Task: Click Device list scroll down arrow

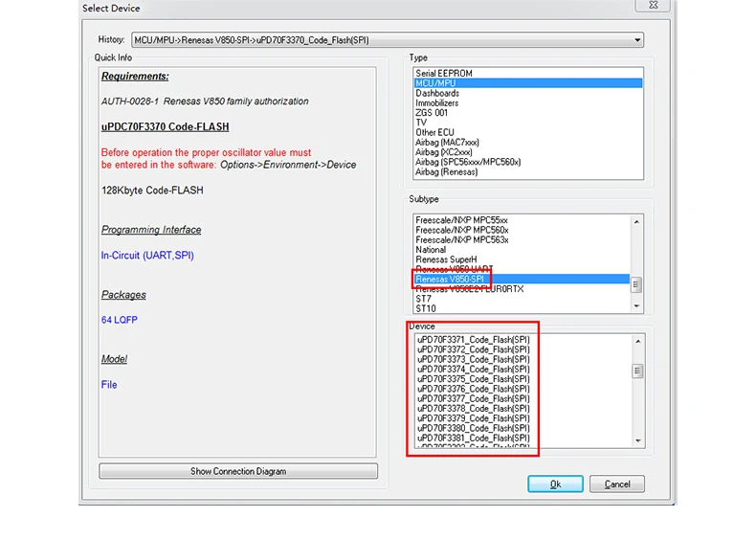Action: pos(638,440)
